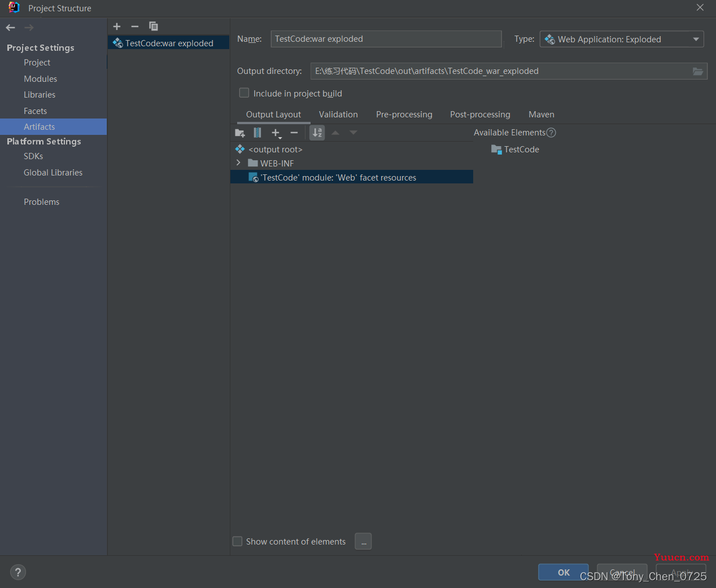Open help with question mark button
The height and width of the screenshot is (588, 716).
tap(18, 572)
